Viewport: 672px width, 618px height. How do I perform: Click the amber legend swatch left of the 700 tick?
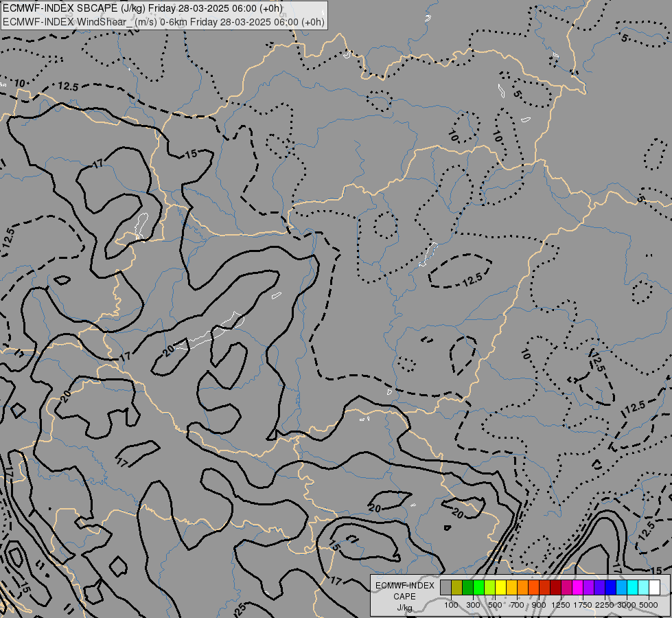point(511,588)
